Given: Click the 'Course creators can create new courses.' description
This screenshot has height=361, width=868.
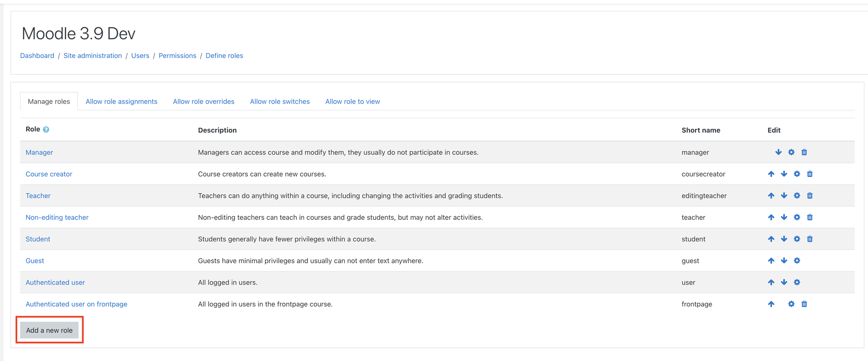Looking at the screenshot, I should [x=262, y=174].
